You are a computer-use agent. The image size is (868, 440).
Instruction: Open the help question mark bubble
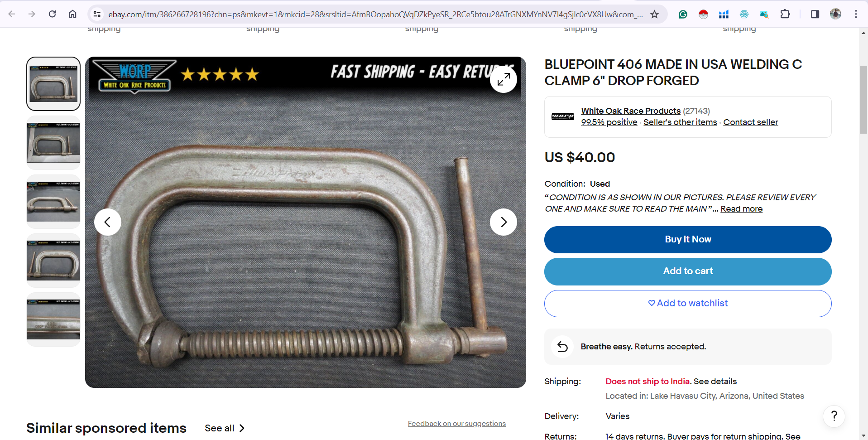click(834, 416)
